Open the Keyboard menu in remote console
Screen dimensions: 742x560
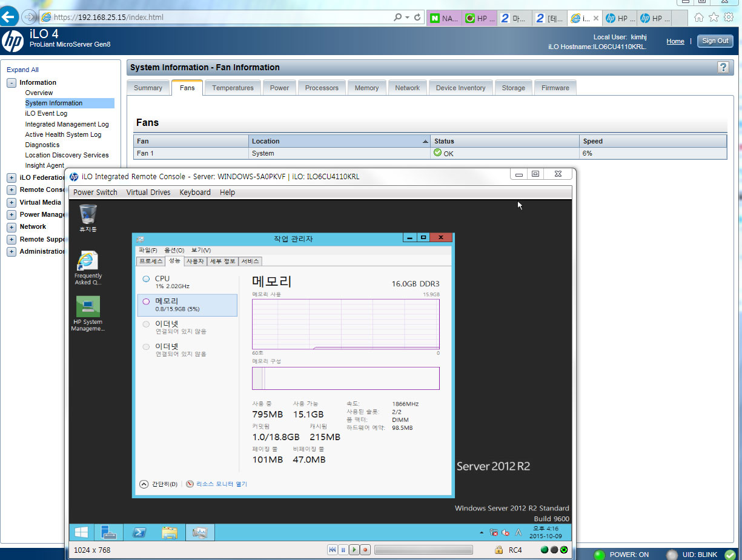pos(195,193)
